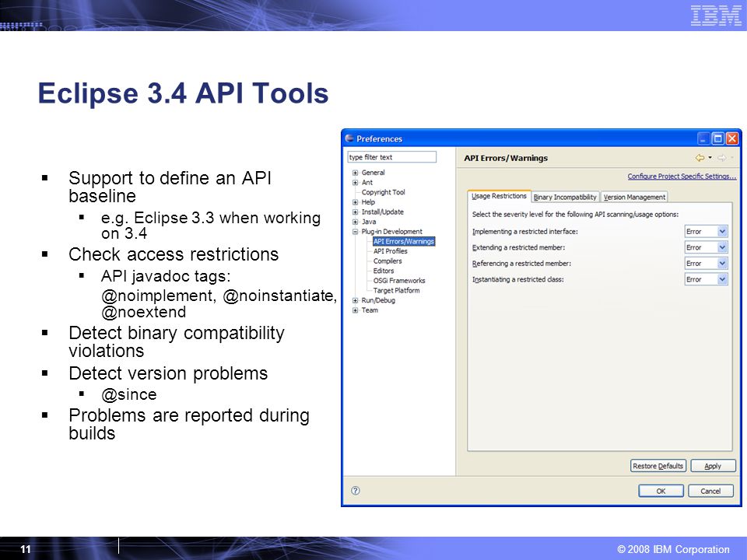
Task: Expand the Team tree node
Action: (x=355, y=310)
